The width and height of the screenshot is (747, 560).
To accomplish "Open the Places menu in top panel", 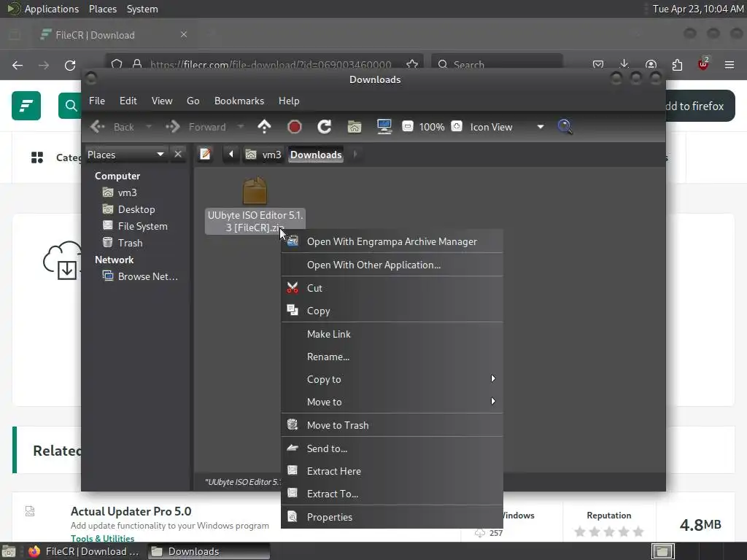I will [x=102, y=9].
